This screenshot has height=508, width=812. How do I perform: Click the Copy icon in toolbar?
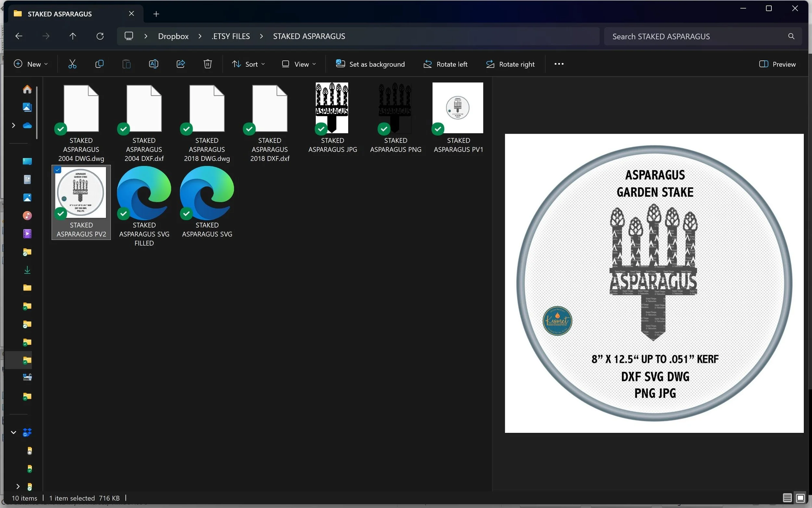(x=99, y=64)
